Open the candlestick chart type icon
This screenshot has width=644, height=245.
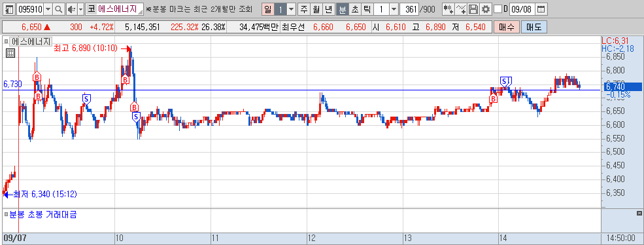(x=448, y=9)
